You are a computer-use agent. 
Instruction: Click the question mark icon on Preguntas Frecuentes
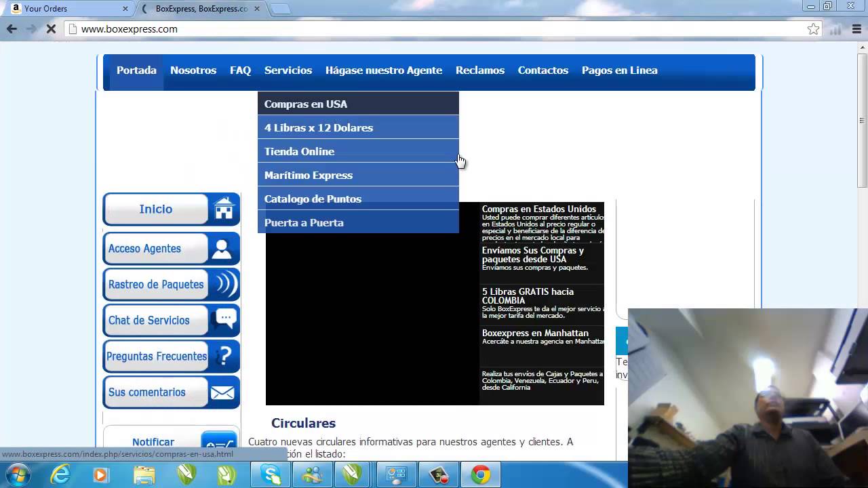224,356
